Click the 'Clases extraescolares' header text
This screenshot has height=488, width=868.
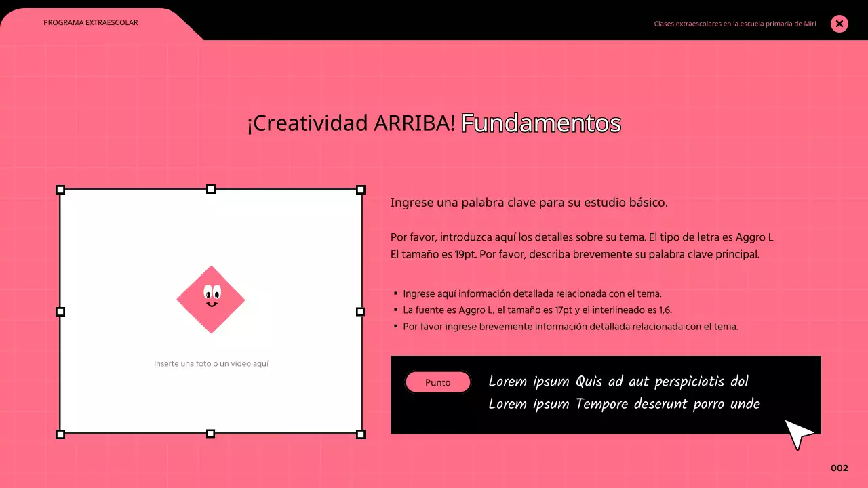734,24
